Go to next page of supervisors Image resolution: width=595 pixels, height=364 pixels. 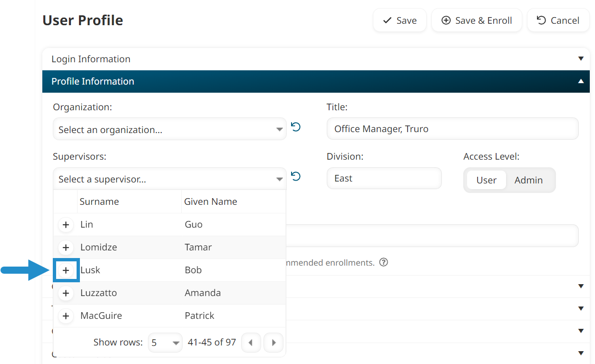[x=273, y=343]
